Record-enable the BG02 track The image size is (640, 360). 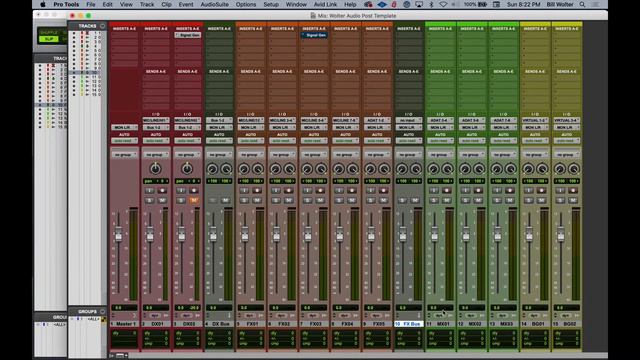click(573, 191)
